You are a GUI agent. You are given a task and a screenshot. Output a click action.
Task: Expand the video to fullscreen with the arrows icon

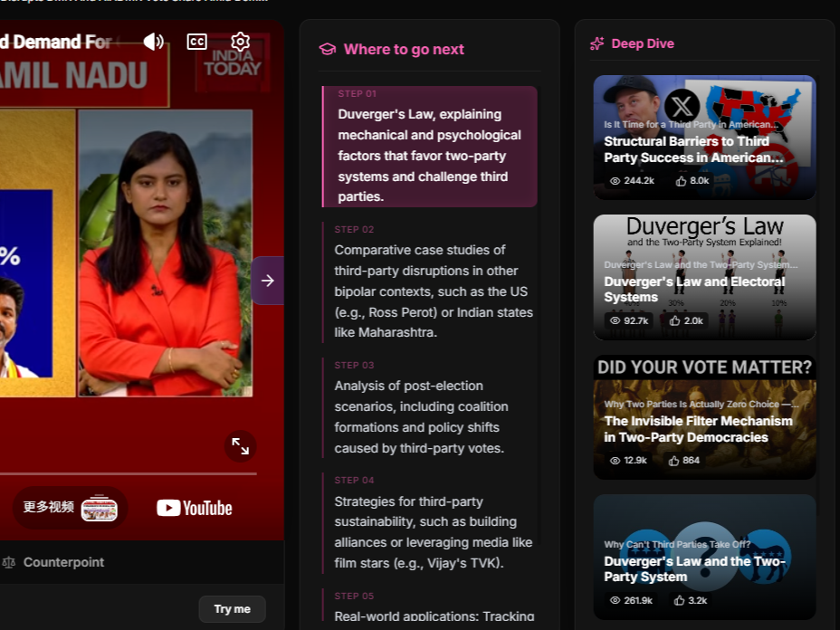coord(241,446)
